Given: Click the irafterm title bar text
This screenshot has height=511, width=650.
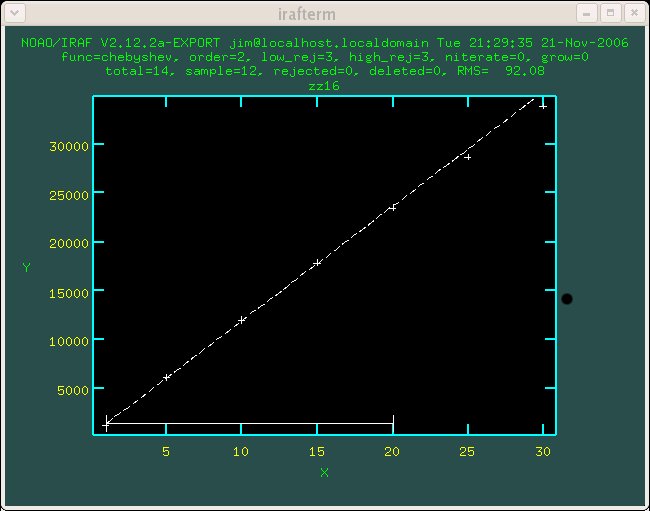Looking at the screenshot, I should [x=324, y=12].
